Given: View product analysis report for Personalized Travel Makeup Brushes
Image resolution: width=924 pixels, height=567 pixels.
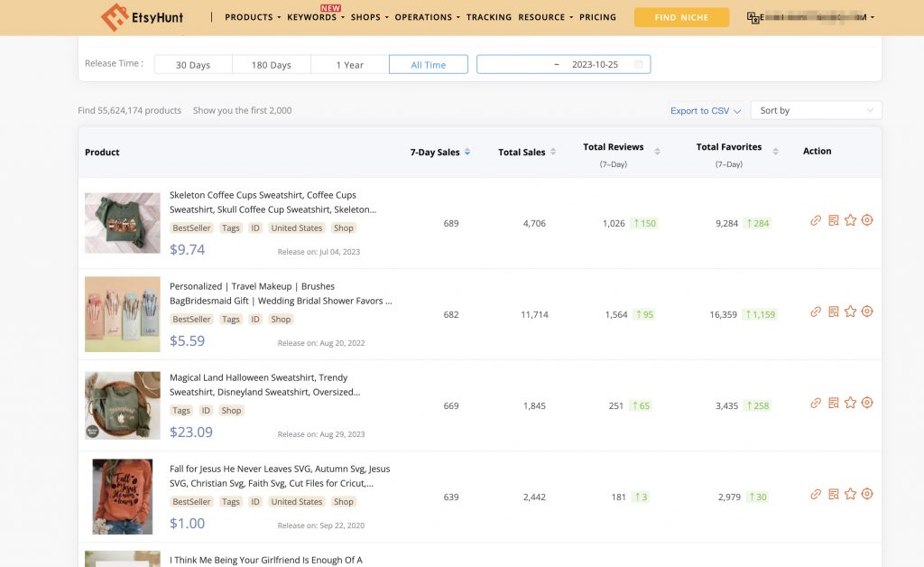Looking at the screenshot, I should click(x=832, y=311).
